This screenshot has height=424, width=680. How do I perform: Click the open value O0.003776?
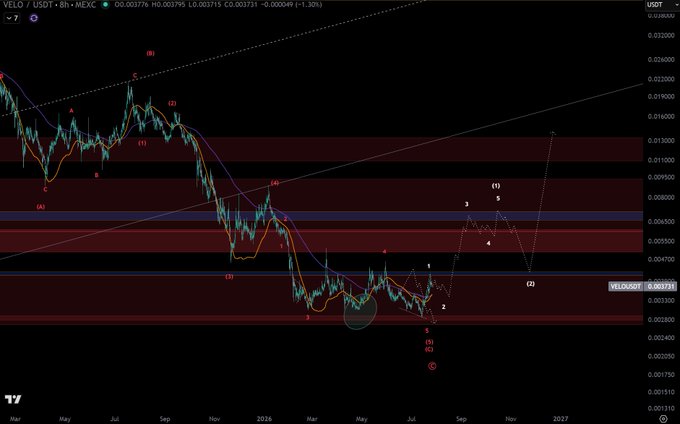(x=133, y=5)
